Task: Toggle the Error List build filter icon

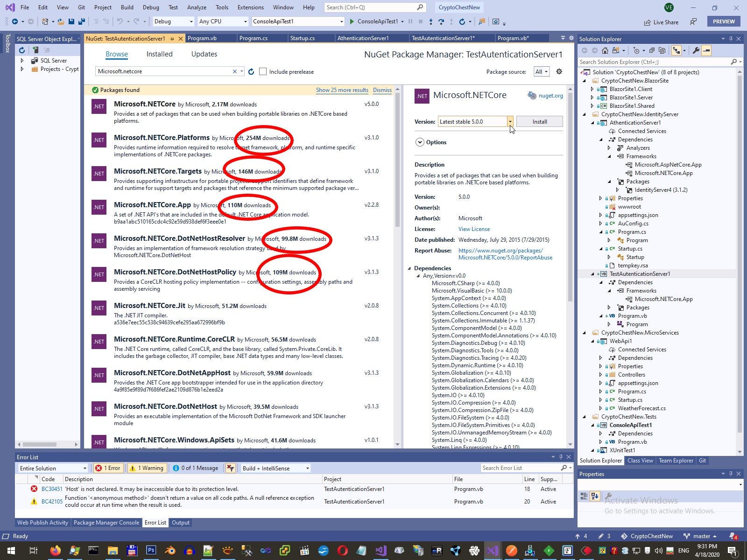Action: (230, 468)
